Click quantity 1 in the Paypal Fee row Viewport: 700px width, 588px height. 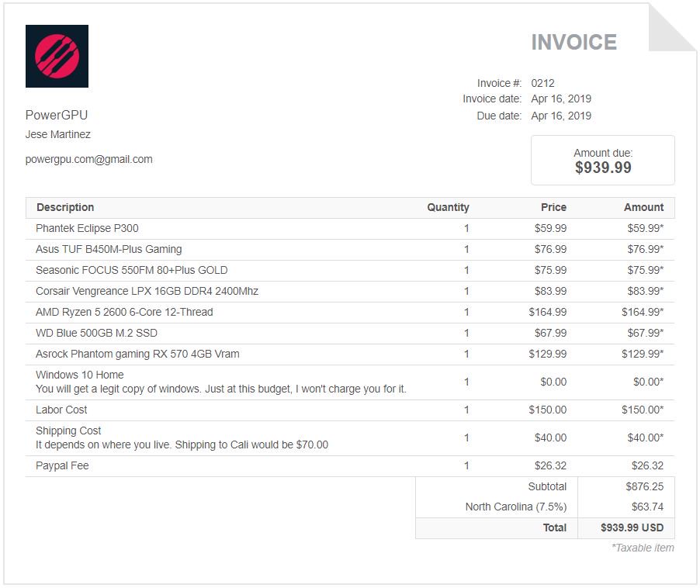(x=466, y=465)
